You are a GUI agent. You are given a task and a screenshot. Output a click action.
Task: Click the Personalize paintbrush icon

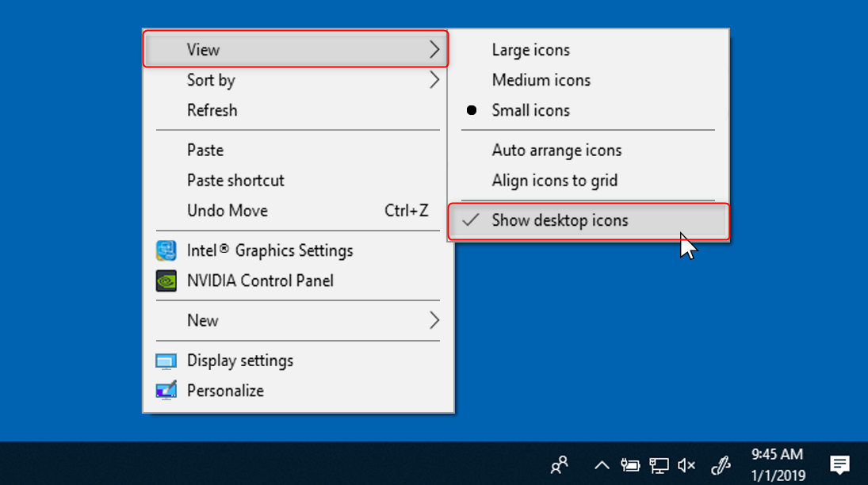coord(166,391)
